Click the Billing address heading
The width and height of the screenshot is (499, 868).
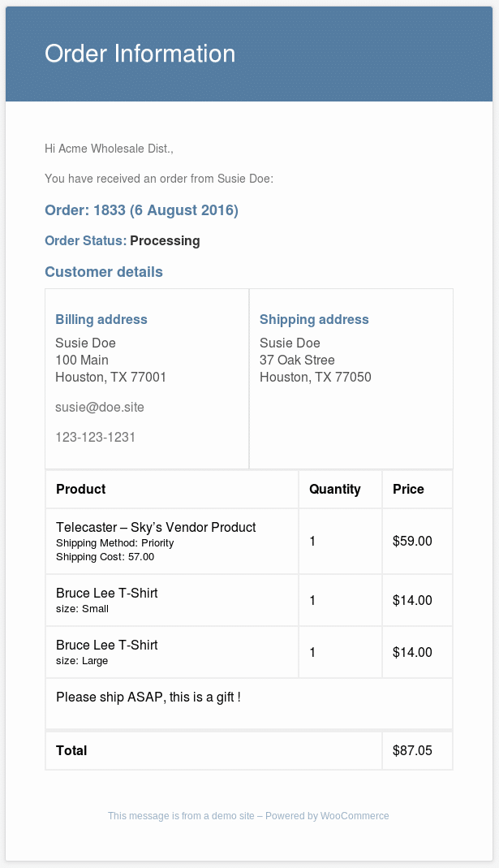pos(101,319)
